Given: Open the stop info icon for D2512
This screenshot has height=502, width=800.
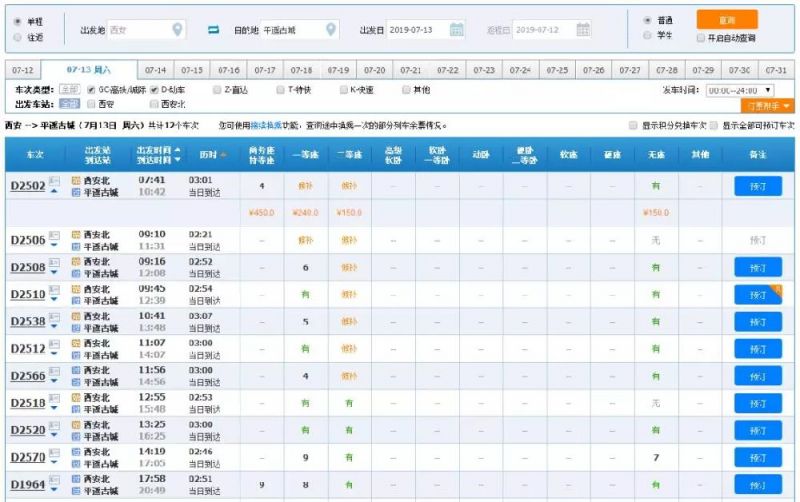Looking at the screenshot, I should [x=54, y=344].
